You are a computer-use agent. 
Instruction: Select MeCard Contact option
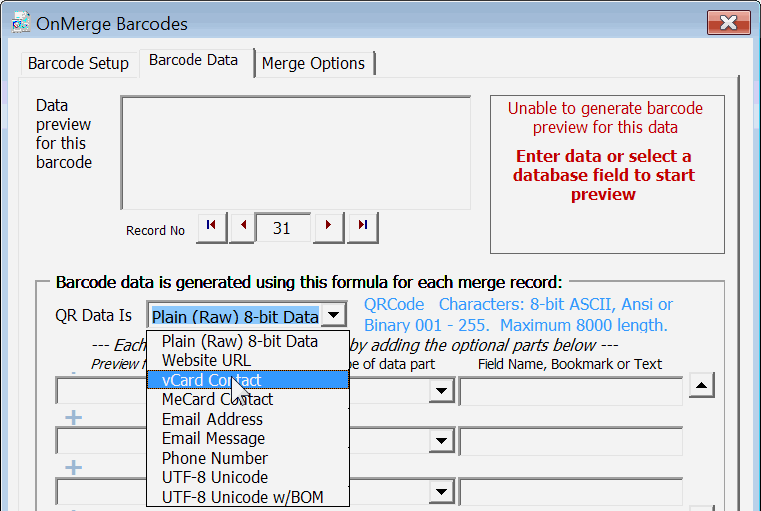217,399
